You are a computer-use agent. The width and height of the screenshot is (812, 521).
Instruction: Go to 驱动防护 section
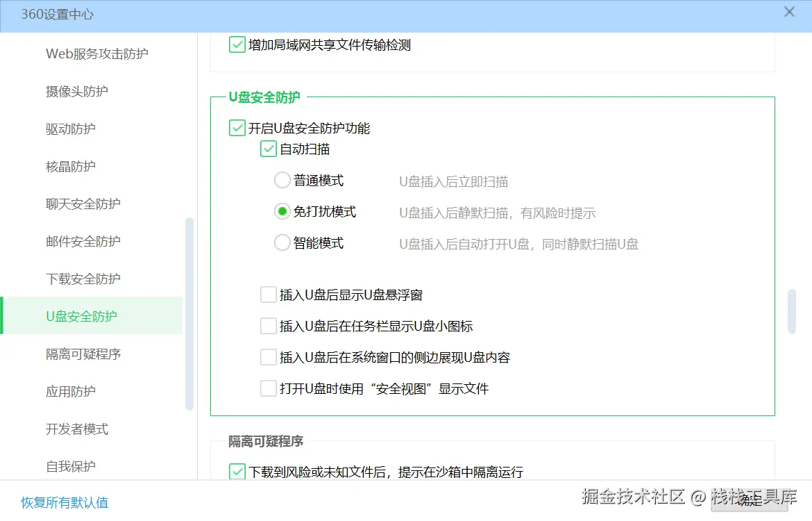(70, 129)
